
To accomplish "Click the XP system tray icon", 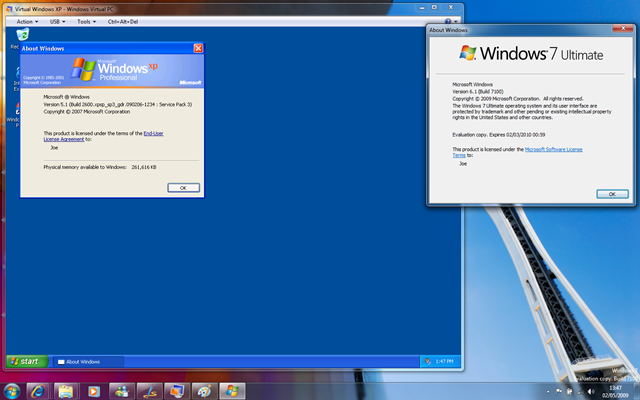I will 428,361.
